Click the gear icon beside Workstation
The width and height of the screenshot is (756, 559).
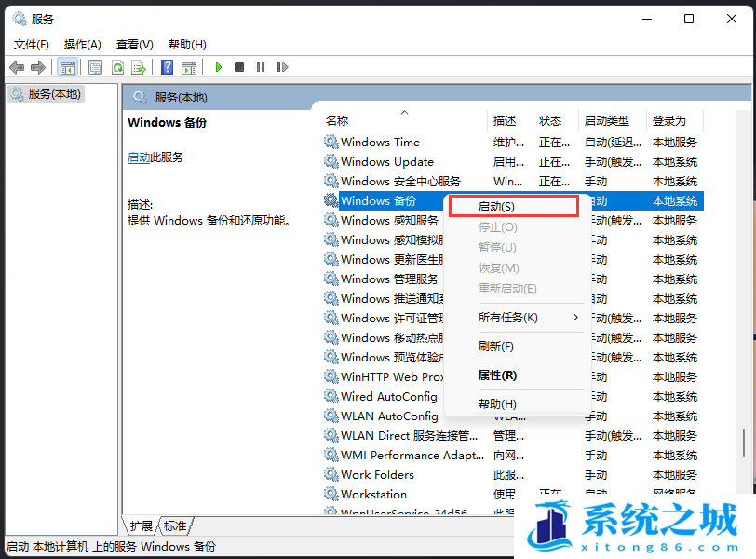click(331, 494)
